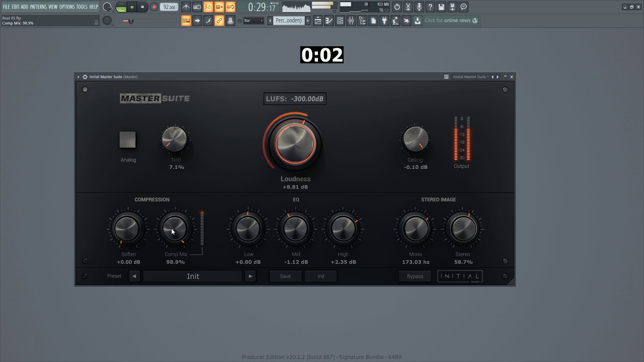Viewport: 644px width, 362px height.
Task: Expand the pattern menu arrow left of Perc..ooden)
Action: (x=270, y=21)
